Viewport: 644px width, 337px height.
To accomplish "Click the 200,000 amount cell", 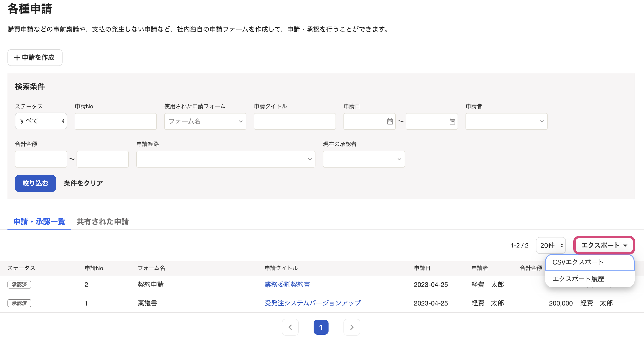I will (560, 303).
